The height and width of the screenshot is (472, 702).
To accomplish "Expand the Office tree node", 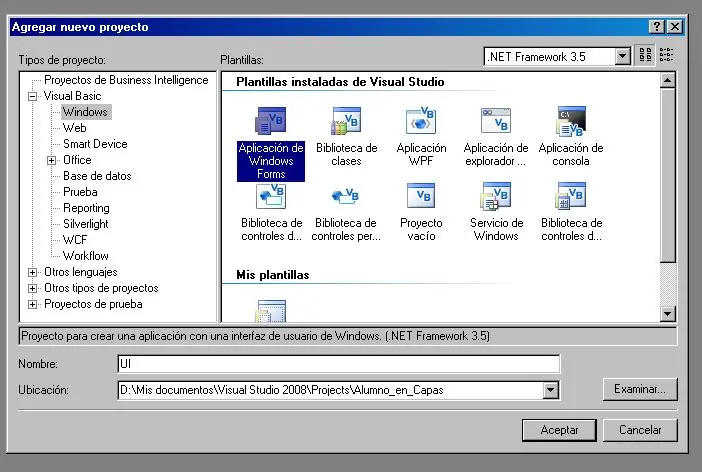I will pyautogui.click(x=51, y=160).
